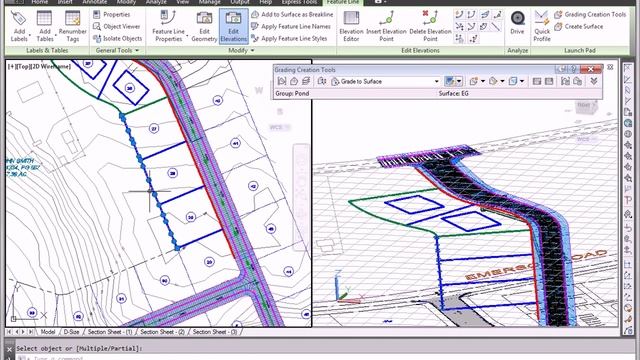This screenshot has height=360, width=640.
Task: Click the Create Grading icon
Action: coord(449,81)
